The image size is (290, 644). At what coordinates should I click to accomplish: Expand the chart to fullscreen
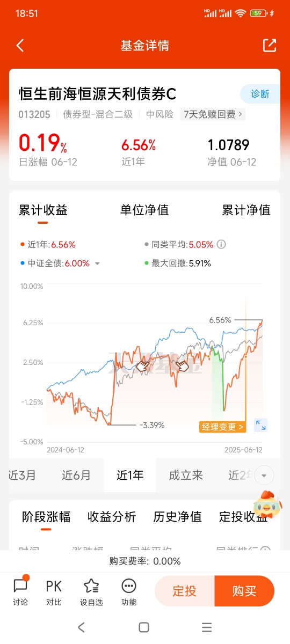(x=260, y=426)
